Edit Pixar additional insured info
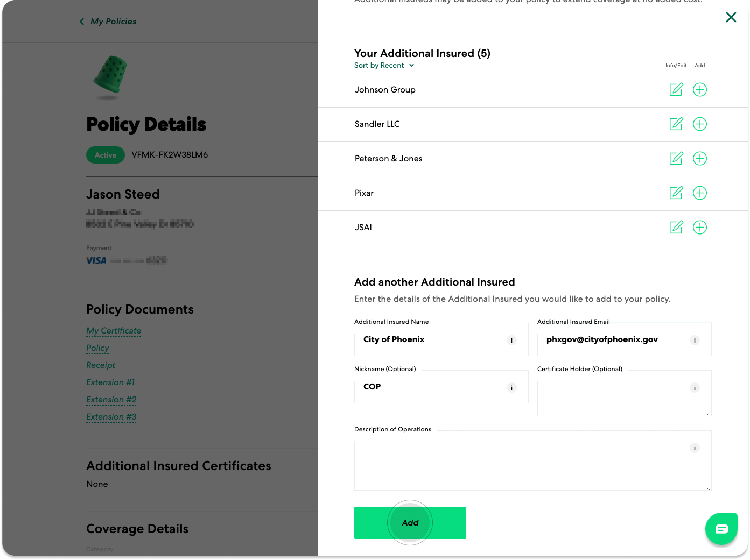The height and width of the screenshot is (560, 750). pos(676,193)
